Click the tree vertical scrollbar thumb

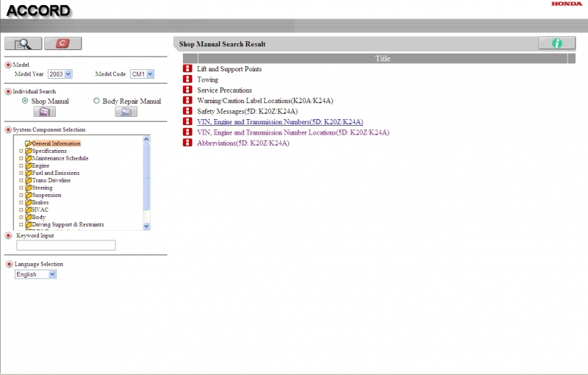point(146,176)
